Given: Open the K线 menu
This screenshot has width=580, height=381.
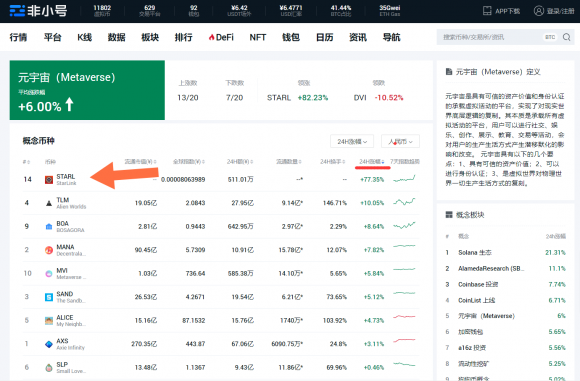Looking at the screenshot, I should tap(84, 37).
